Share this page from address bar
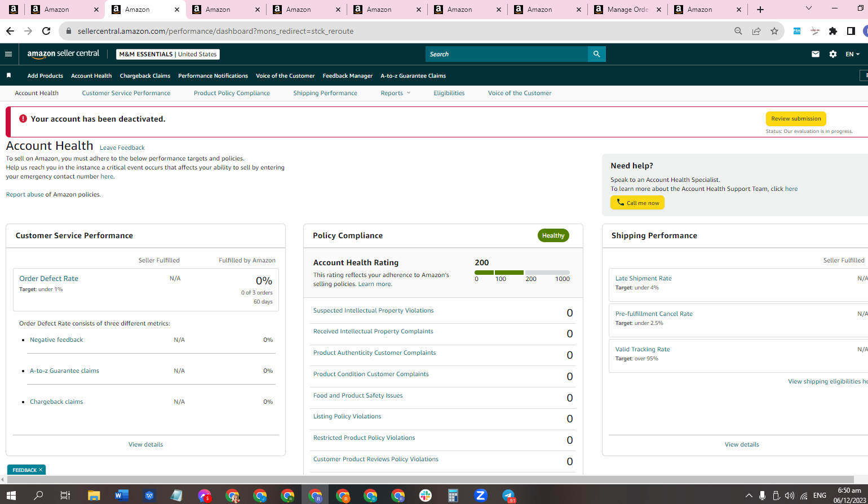This screenshot has width=868, height=504. pos(756,31)
